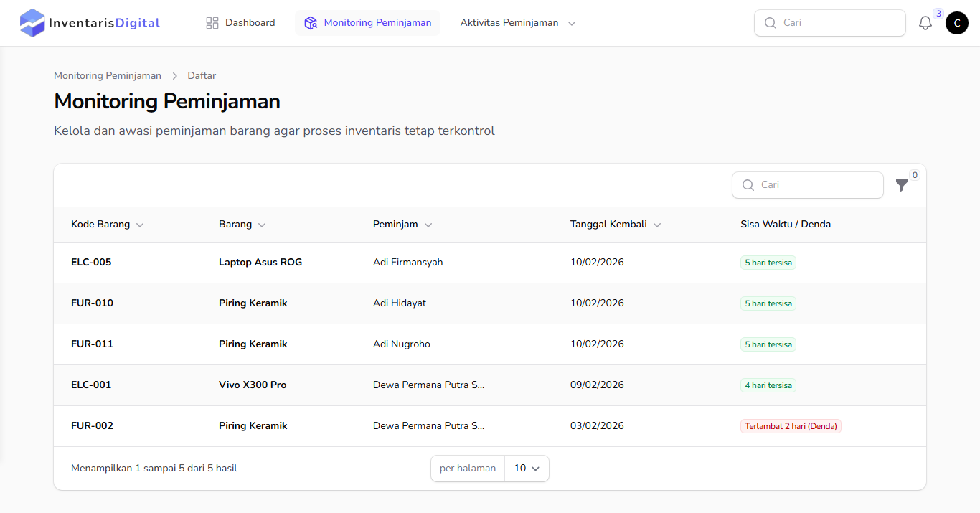This screenshot has height=513, width=980.
Task: Click 10/02/2026 date in ELC-005 row
Action: click(597, 263)
